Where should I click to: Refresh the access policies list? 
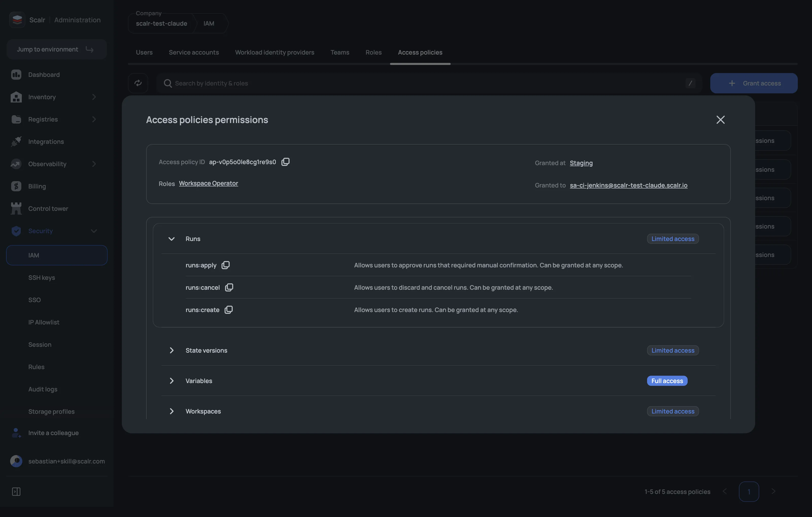pos(138,83)
